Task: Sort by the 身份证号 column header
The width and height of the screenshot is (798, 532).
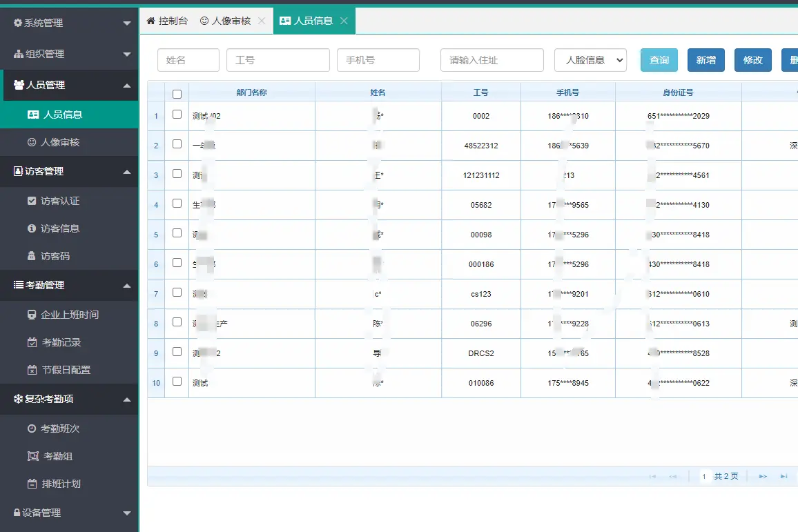Action: coord(678,92)
